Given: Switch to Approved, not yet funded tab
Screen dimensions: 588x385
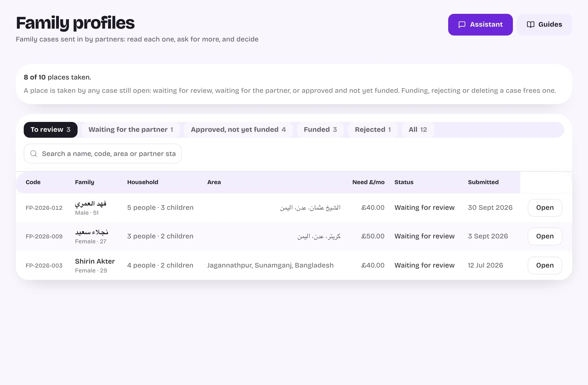Looking at the screenshot, I should point(238,130).
